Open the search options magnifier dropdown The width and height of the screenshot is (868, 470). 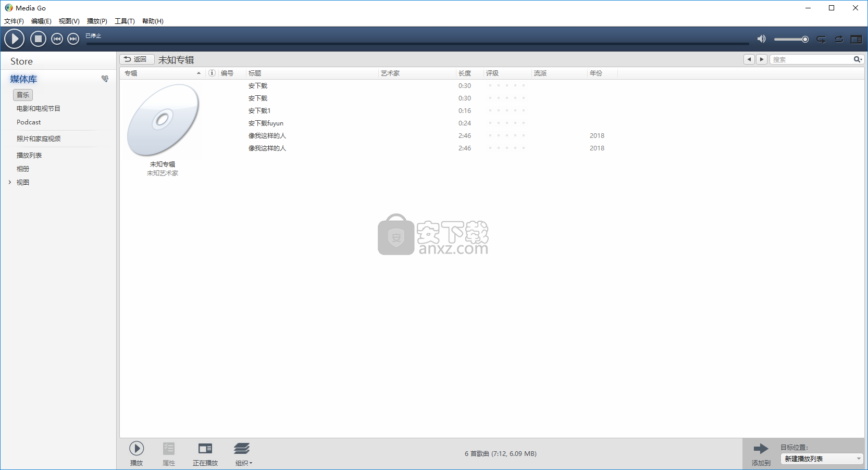coord(858,59)
